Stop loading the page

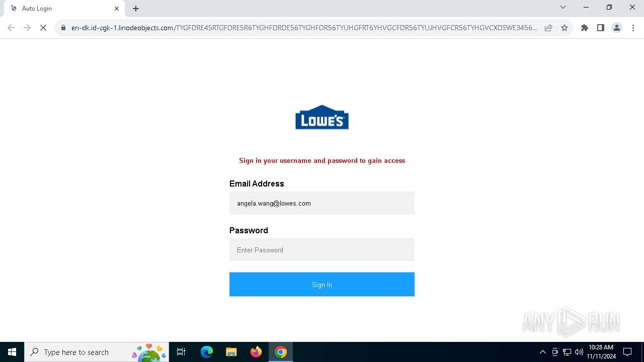click(43, 28)
